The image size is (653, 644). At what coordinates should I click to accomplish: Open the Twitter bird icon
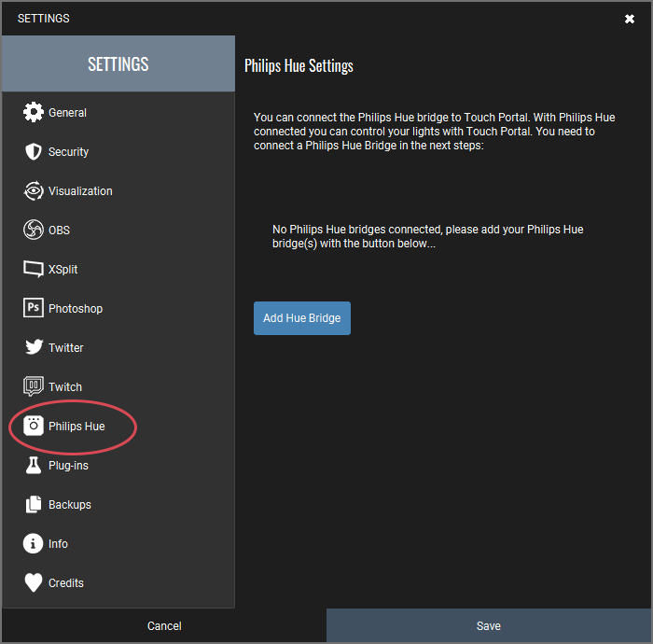point(34,348)
